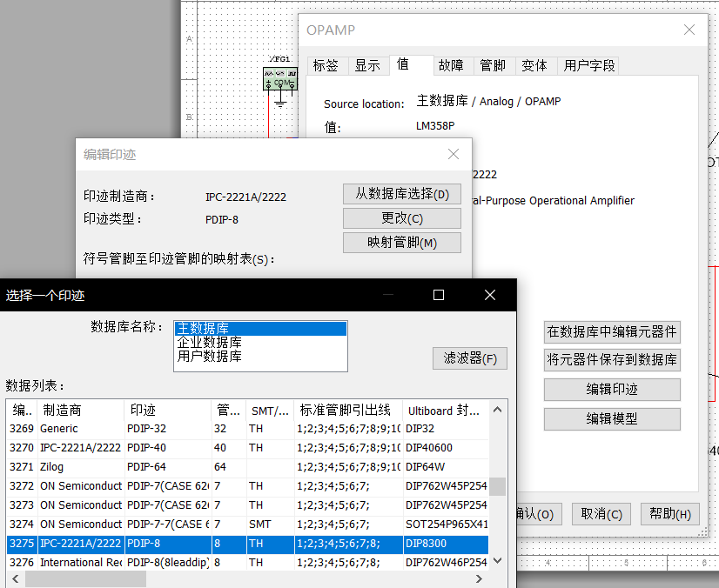
Task: Click 编辑印迹 button in OPAMP dialog
Action: 612,390
